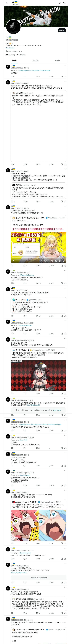View analytics of the 20K-views Apr 13 post

pyautogui.click(x=51, y=201)
